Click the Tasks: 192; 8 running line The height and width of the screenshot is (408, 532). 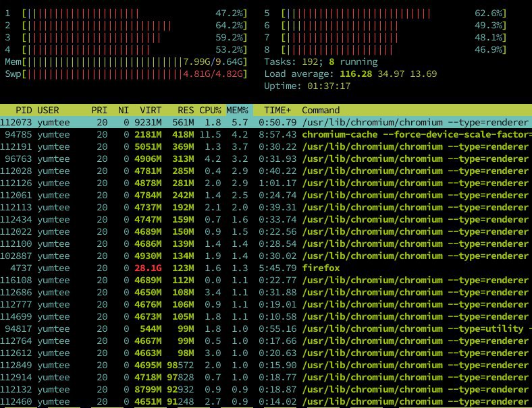point(321,62)
